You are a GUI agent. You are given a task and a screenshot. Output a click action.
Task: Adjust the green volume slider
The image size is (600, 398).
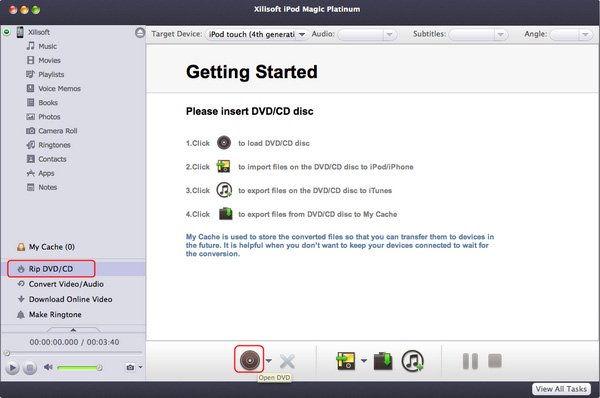tap(80, 368)
